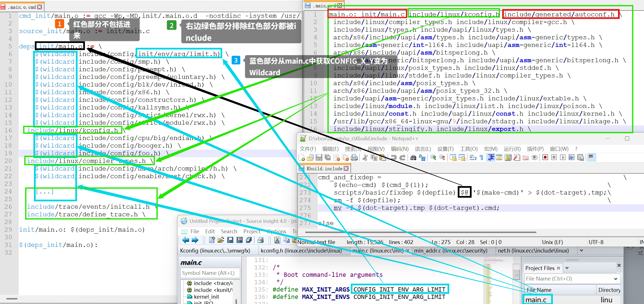
Task: Click the Open folder icon in Source Insight
Action: coord(221,240)
